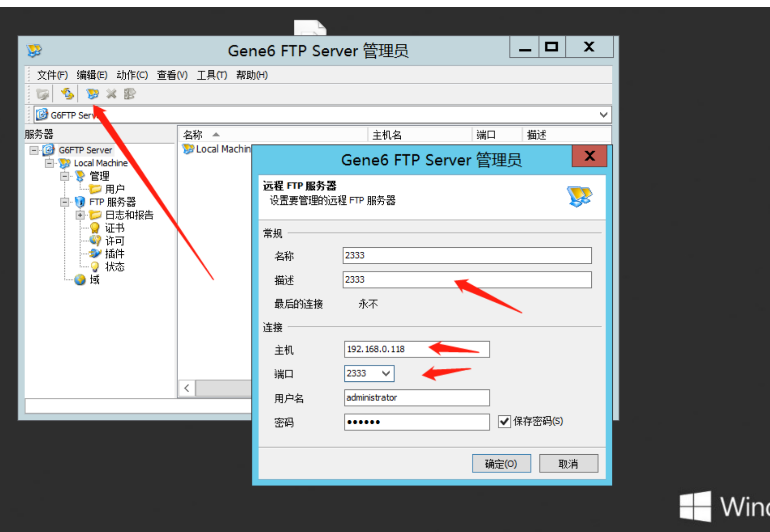Screen dimensions: 770x532
Task: Collapse the Local Machine tree node
Action: pos(49,163)
